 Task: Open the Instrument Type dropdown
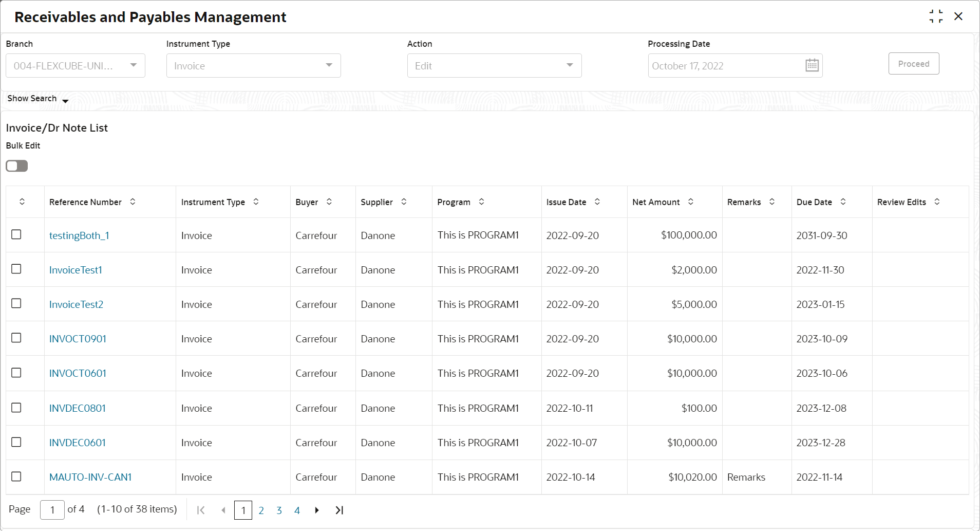(254, 65)
